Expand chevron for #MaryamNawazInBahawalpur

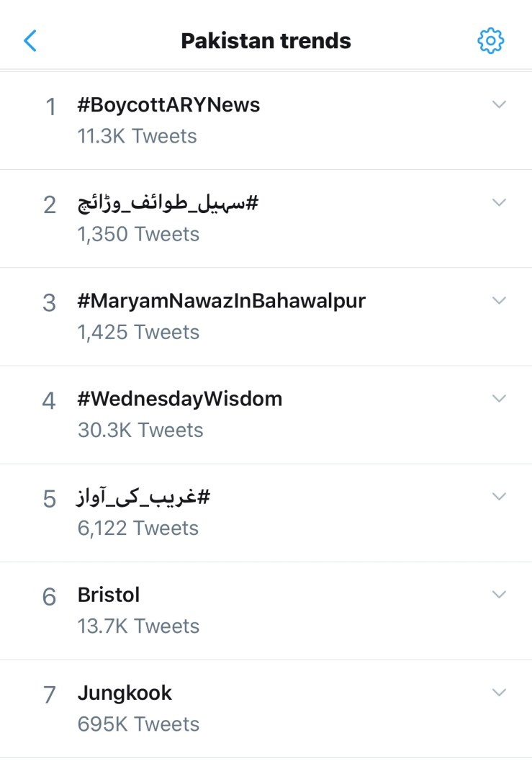tap(499, 300)
